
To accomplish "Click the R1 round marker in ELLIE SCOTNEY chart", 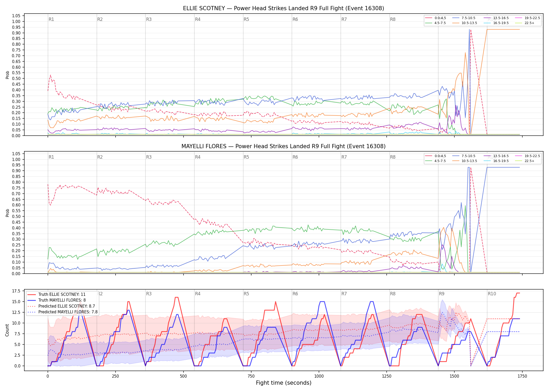I will pos(51,19).
